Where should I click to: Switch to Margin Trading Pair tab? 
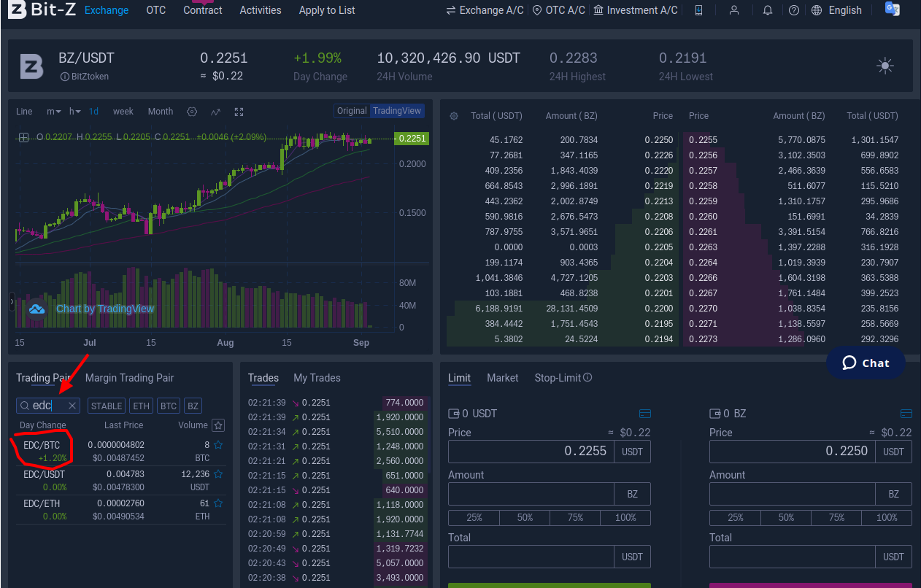tap(130, 378)
